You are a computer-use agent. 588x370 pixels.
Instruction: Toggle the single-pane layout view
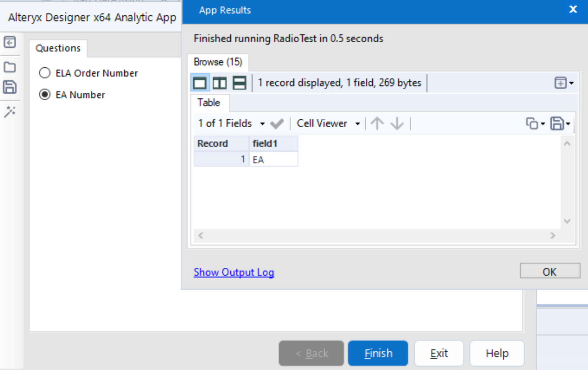tap(200, 82)
